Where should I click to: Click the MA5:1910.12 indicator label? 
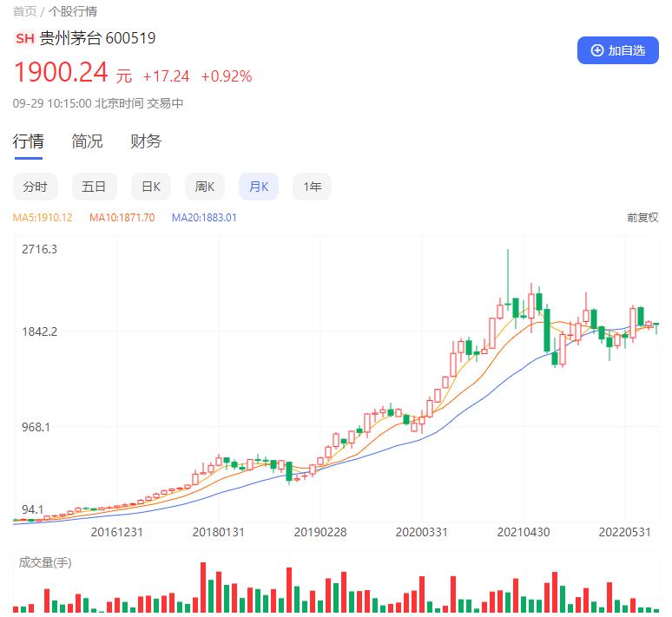43,218
